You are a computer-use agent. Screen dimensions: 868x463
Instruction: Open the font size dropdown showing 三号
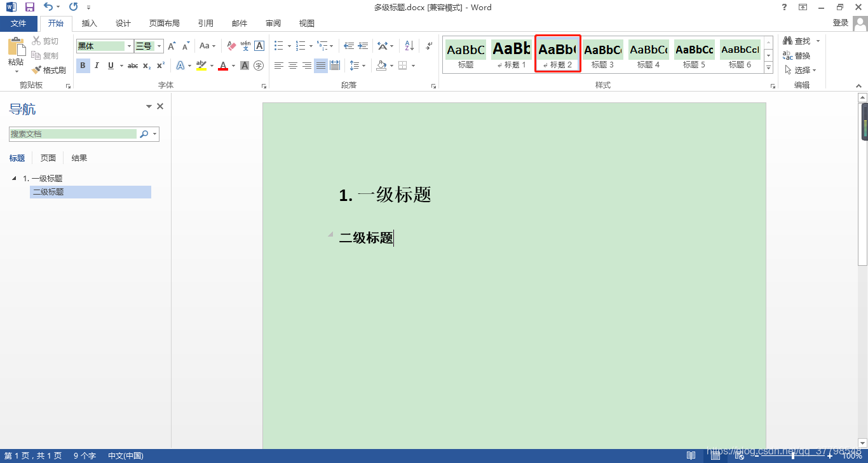[x=159, y=46]
